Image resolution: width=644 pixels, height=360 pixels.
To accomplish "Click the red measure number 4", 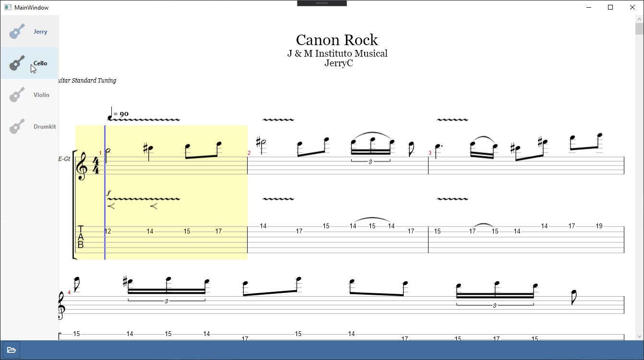I will (69, 293).
